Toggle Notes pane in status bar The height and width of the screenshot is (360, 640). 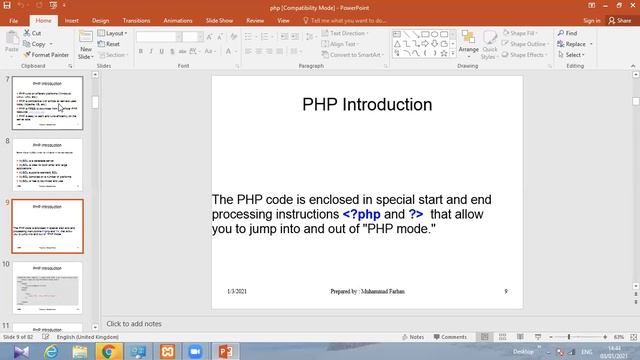tap(413, 337)
